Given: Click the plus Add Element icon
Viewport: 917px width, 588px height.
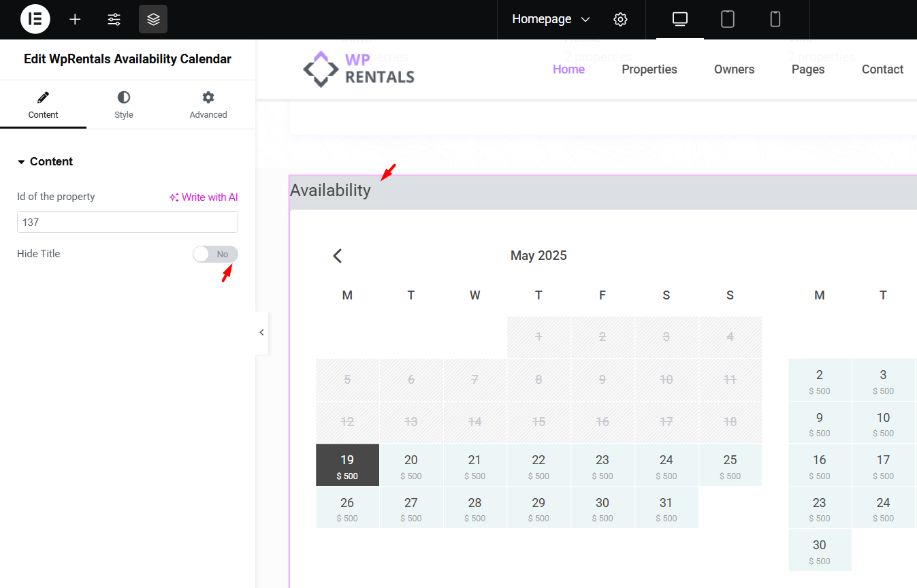Looking at the screenshot, I should [75, 19].
